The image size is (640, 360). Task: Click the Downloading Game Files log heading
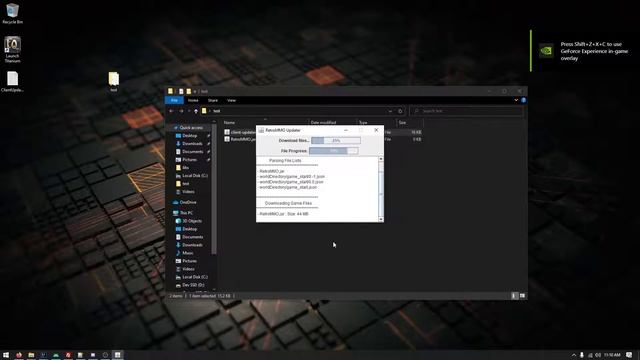(288, 203)
